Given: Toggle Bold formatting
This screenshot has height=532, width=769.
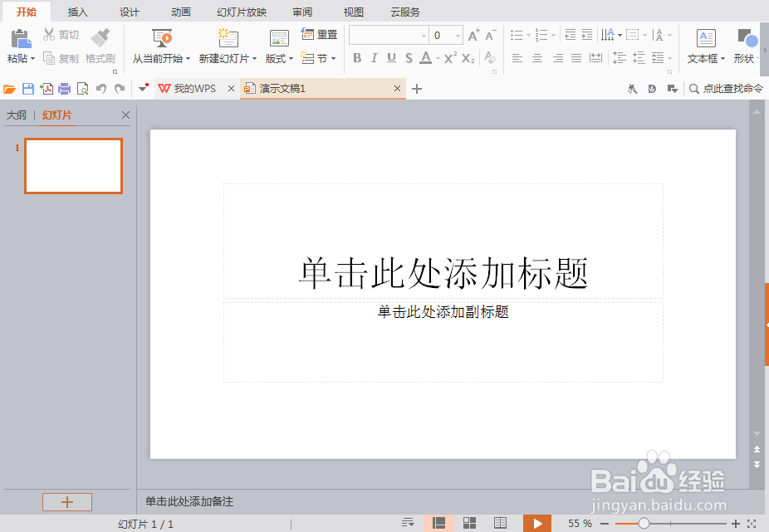Looking at the screenshot, I should tap(357, 58).
